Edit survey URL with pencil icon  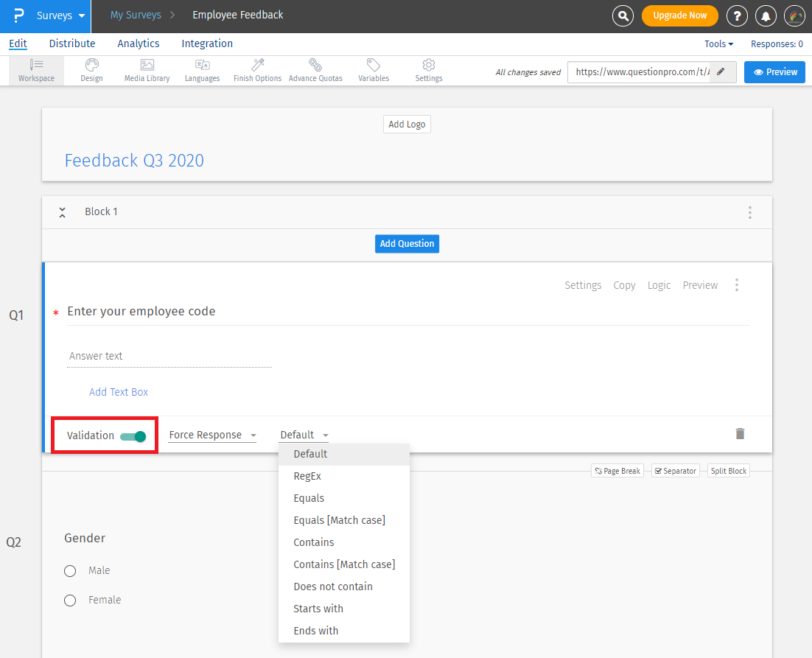721,72
